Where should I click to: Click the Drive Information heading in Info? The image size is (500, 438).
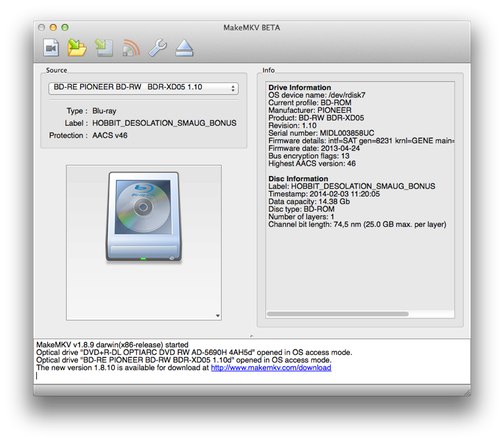tap(300, 87)
